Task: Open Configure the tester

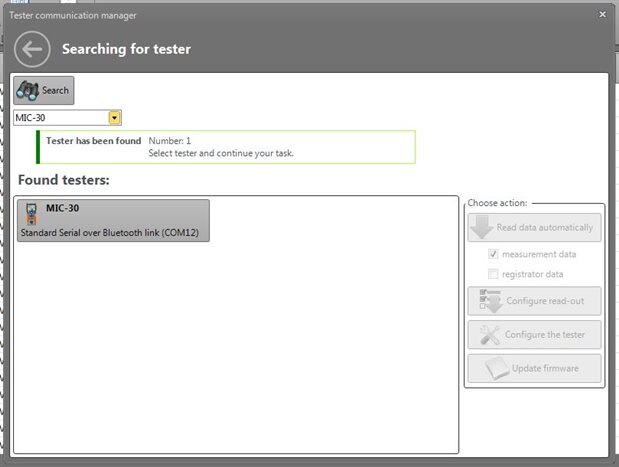Action: coord(535,335)
